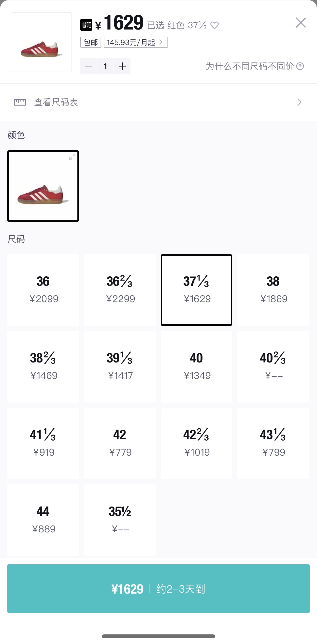The width and height of the screenshot is (317, 644).
Task: Select size 36 at ¥2099
Action: [43, 290]
